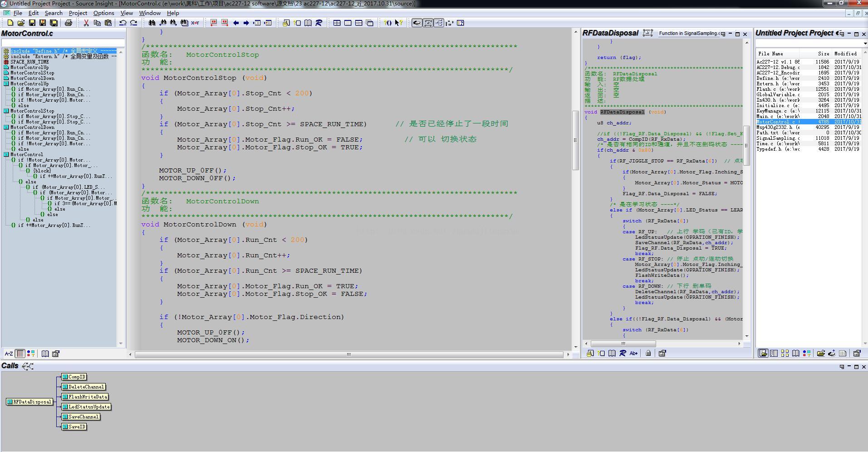868x452 pixels.
Task: Click the open book browse symbols icon
Action: point(308,23)
